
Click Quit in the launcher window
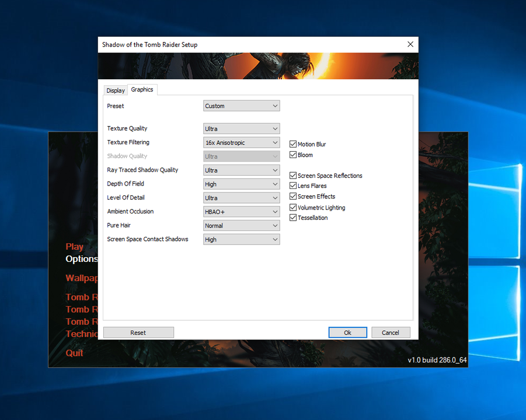coord(74,353)
